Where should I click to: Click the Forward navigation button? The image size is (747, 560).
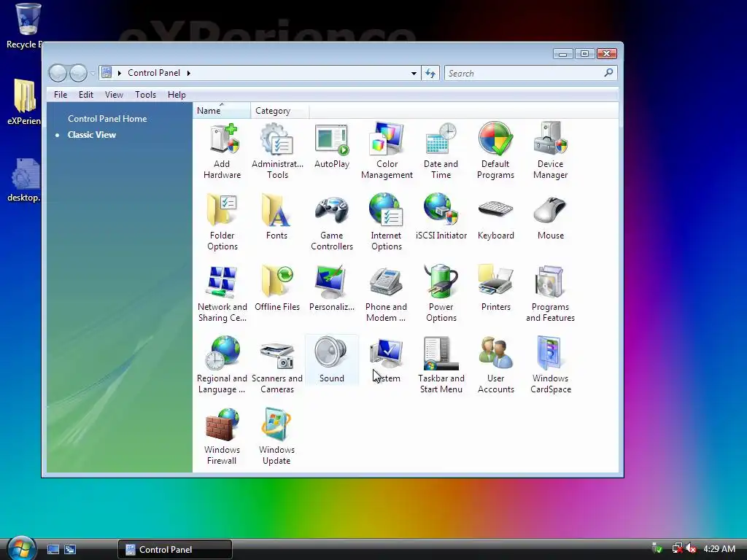coord(79,74)
